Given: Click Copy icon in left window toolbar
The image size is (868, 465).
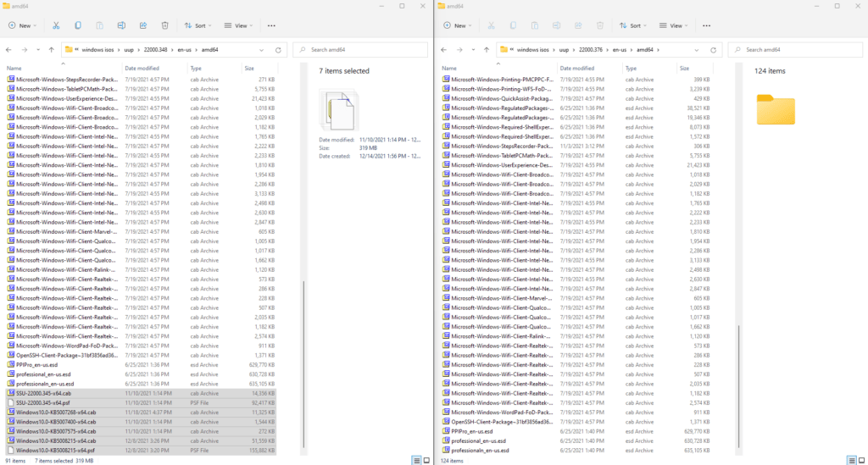Looking at the screenshot, I should [77, 25].
